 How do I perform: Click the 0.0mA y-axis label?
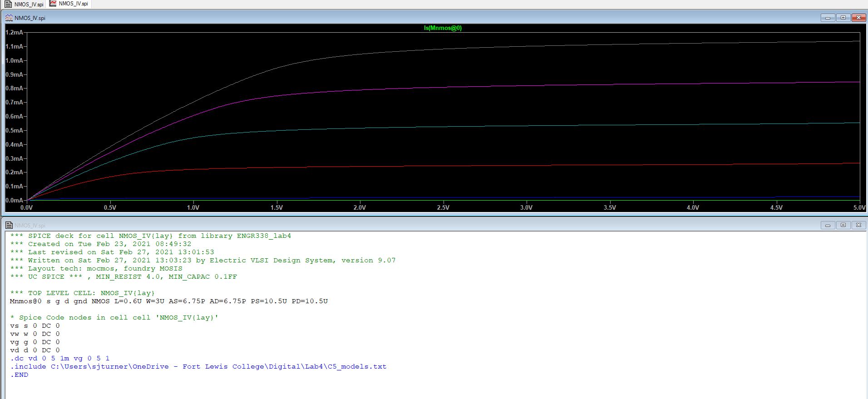[x=14, y=200]
